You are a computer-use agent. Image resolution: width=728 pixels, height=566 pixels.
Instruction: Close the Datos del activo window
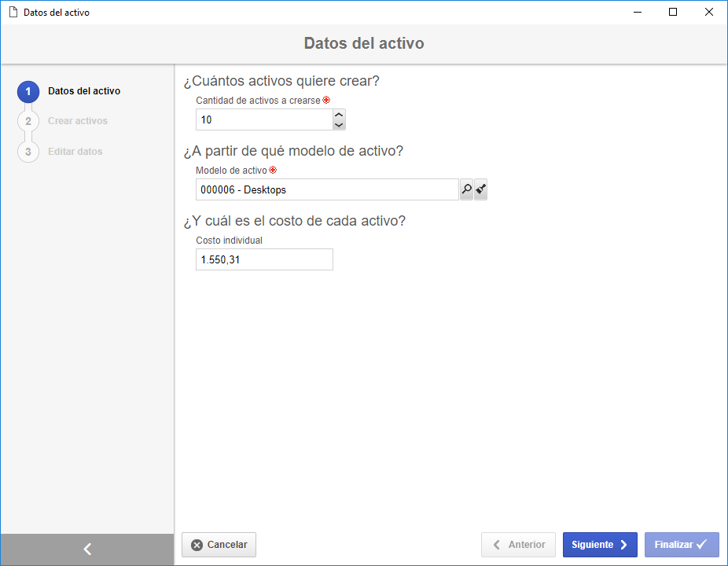click(x=709, y=12)
